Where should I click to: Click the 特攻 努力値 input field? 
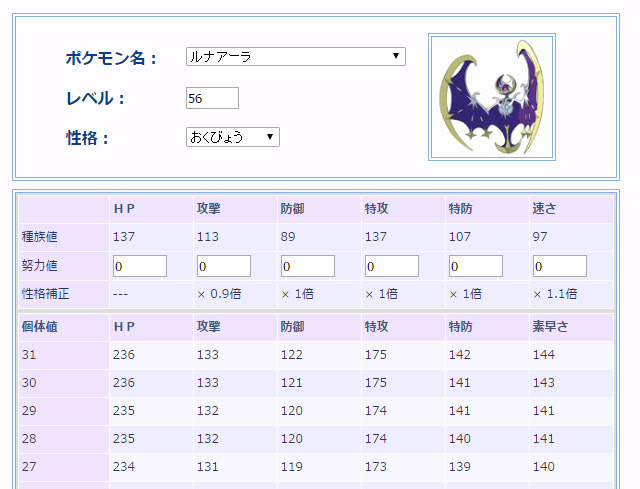[x=392, y=266]
